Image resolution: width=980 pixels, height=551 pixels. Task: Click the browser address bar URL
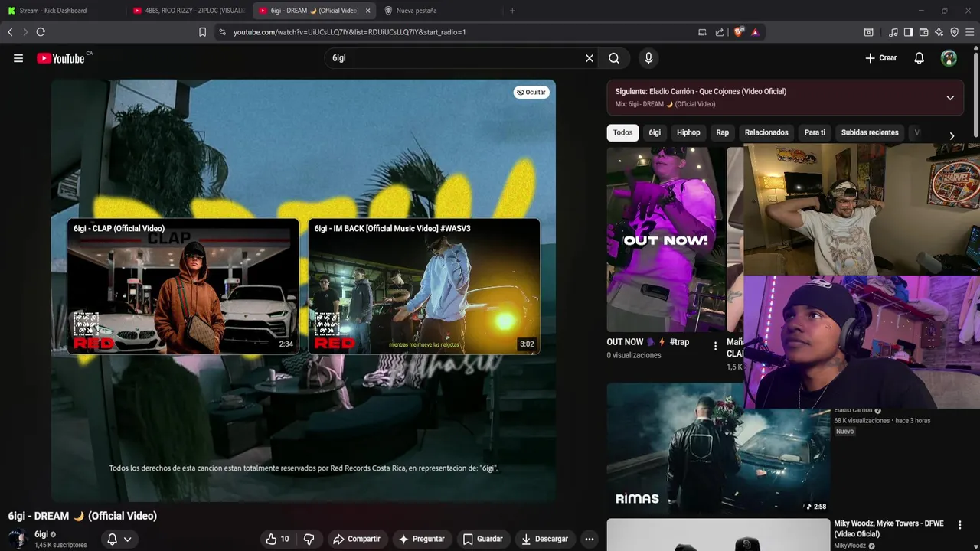[x=349, y=32]
